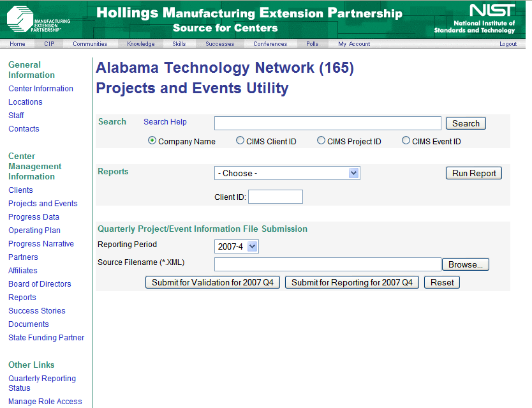Open the Conferences menu item

270,44
